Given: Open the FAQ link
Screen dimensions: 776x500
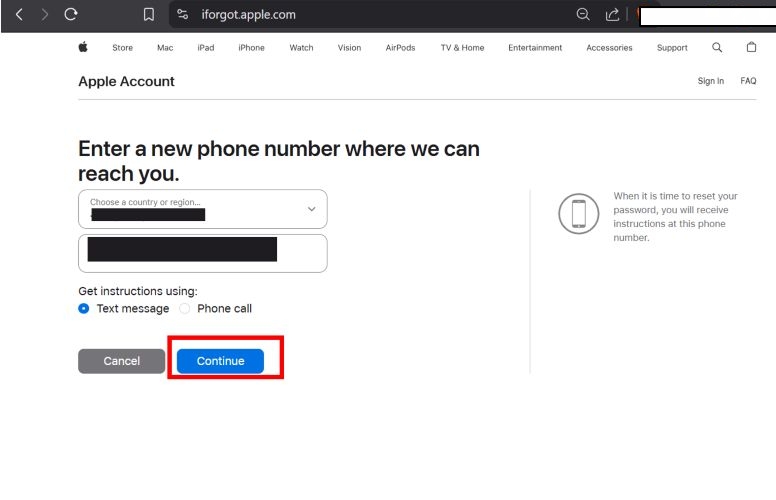Looking at the screenshot, I should (x=748, y=81).
